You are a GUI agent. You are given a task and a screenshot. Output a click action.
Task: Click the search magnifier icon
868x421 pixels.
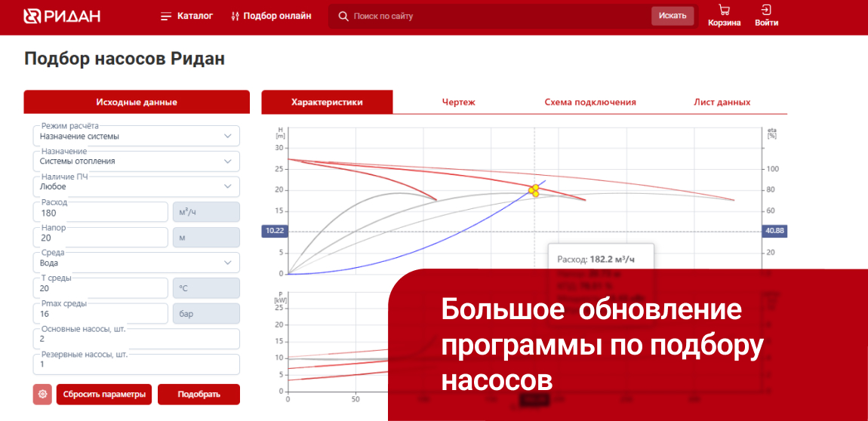343,16
